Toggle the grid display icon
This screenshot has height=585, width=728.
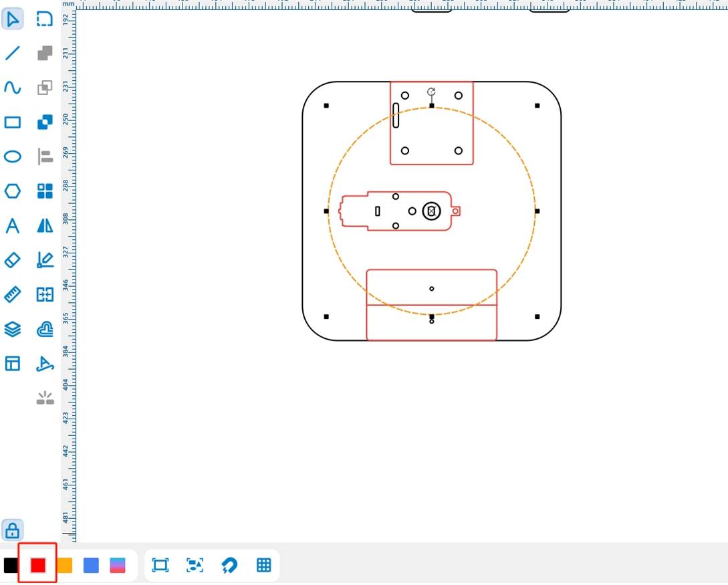pos(264,566)
